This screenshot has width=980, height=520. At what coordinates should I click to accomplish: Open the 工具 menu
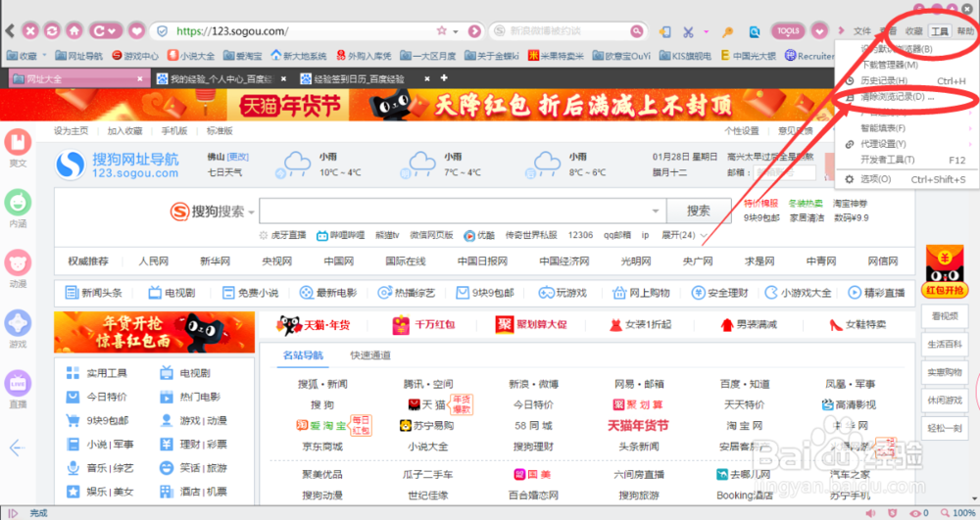[x=940, y=31]
